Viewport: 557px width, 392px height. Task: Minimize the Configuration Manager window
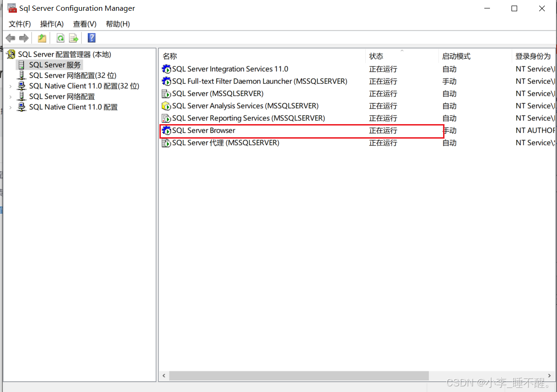[x=487, y=8]
